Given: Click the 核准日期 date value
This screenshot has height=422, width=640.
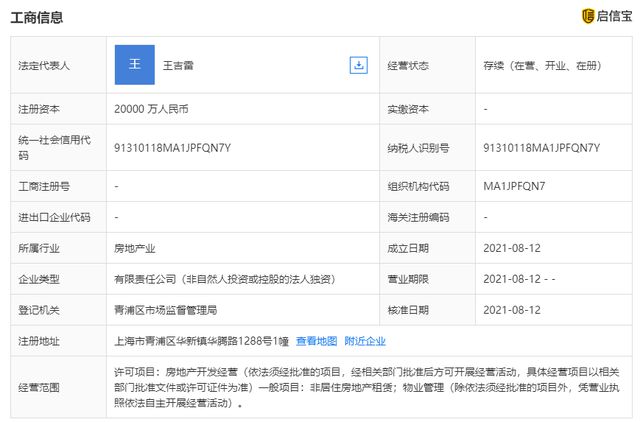Looking at the screenshot, I should 511,310.
